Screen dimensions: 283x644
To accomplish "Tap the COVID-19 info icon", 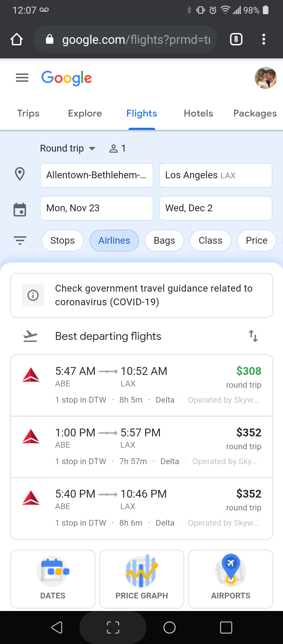I will tap(33, 295).
